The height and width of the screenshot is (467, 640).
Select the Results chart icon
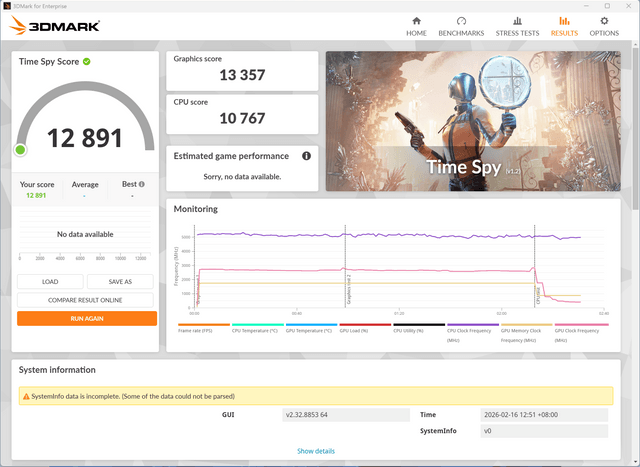(564, 21)
